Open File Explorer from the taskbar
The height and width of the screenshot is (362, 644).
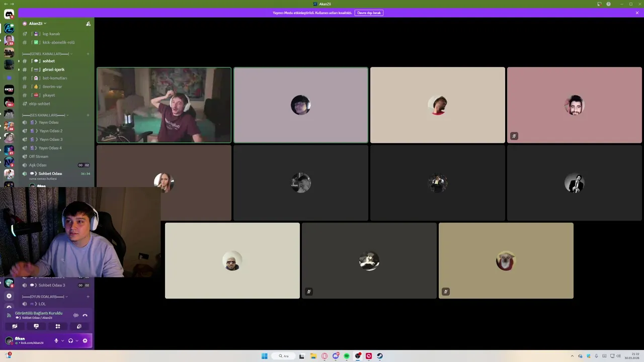(313, 356)
